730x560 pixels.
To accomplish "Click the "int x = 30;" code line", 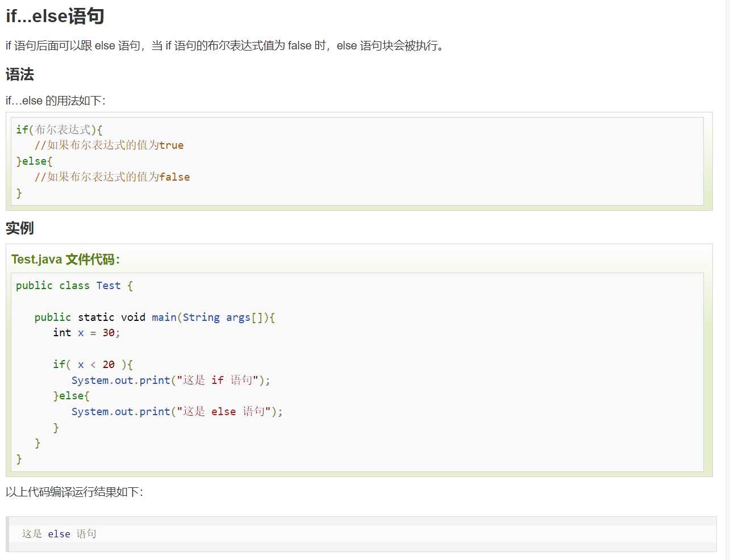I will point(86,333).
